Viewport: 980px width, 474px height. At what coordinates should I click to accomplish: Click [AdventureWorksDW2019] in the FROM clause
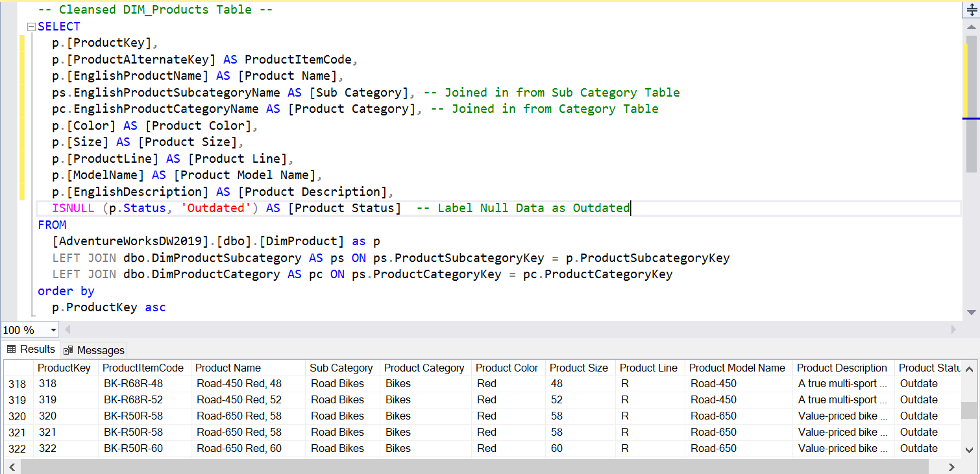coord(130,241)
